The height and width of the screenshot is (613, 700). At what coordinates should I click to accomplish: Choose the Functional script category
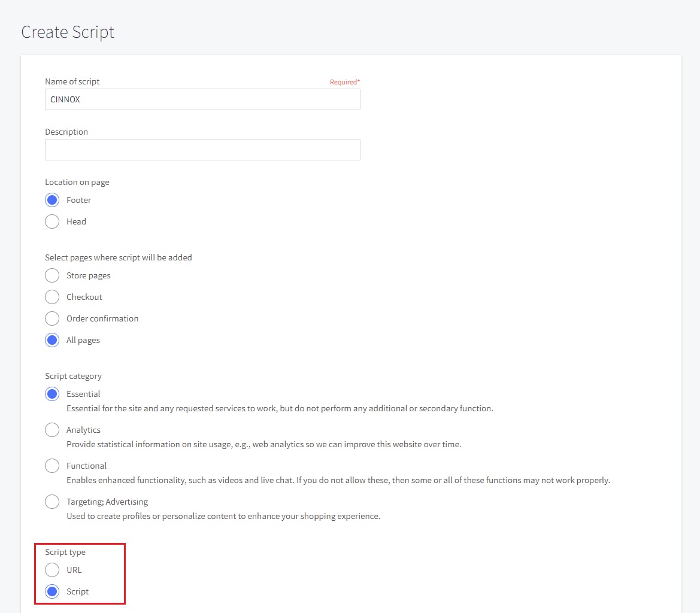coord(52,466)
